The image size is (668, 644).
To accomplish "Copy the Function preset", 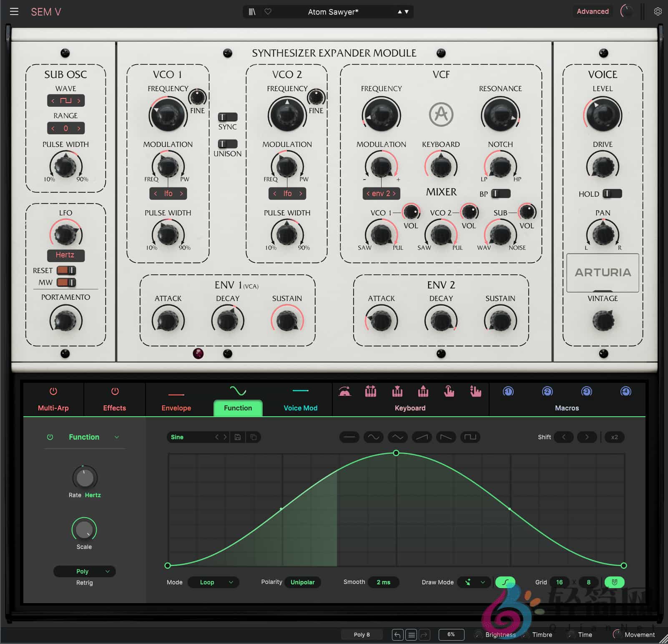I will click(253, 437).
